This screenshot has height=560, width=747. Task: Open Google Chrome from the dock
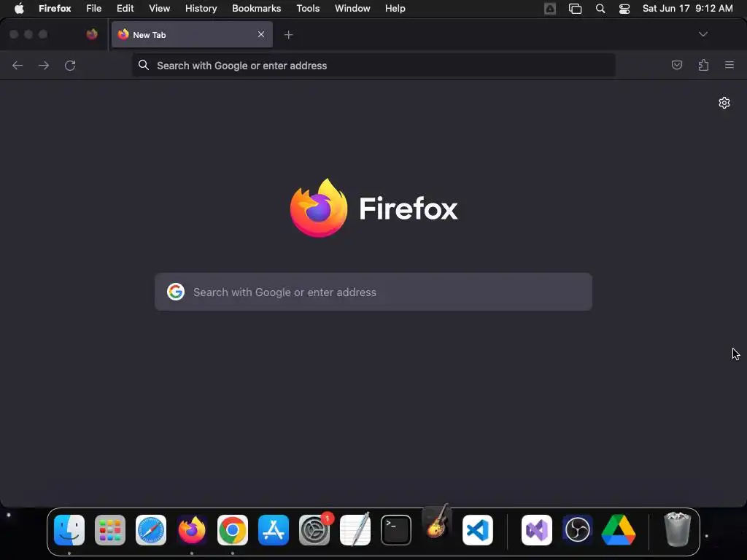(233, 530)
